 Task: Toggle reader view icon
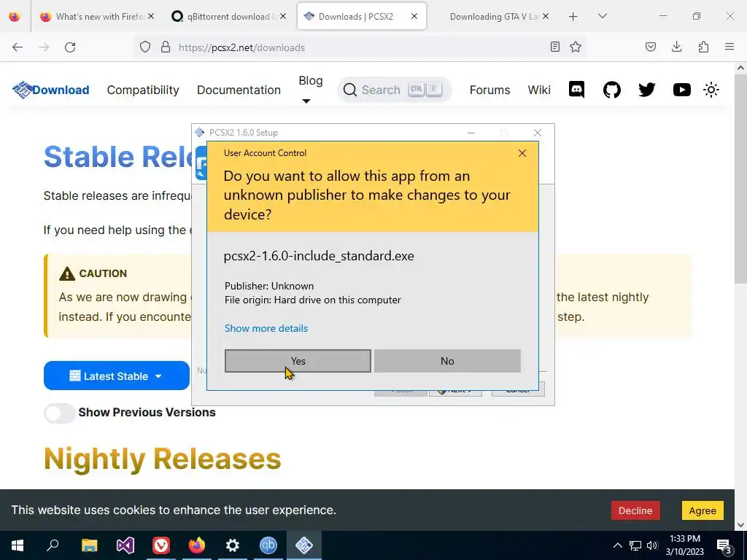pos(554,47)
